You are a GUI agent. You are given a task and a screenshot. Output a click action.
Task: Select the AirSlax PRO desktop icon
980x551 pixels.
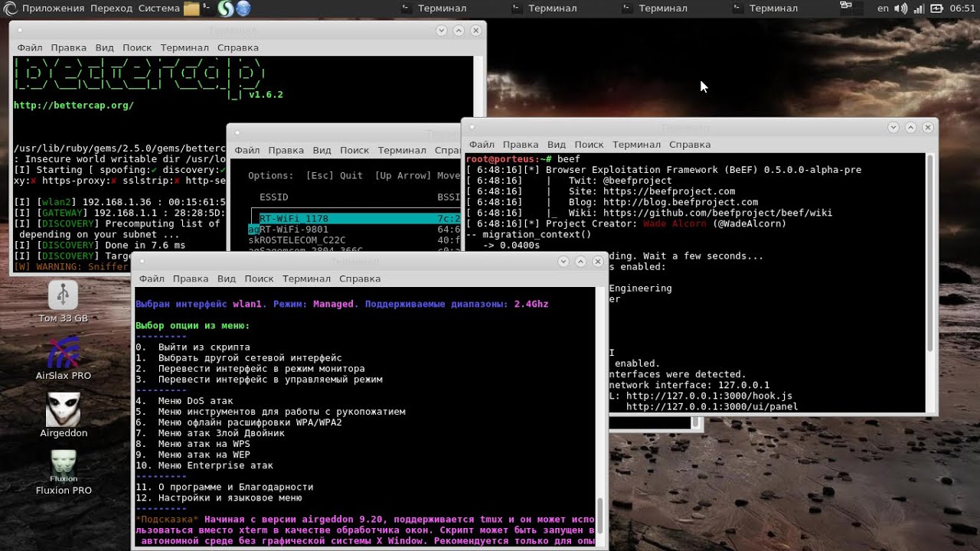tap(63, 358)
